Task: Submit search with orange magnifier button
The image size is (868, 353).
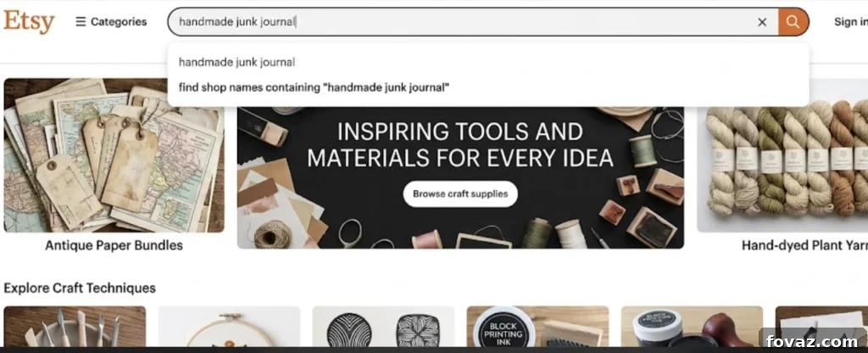Action: tap(793, 22)
